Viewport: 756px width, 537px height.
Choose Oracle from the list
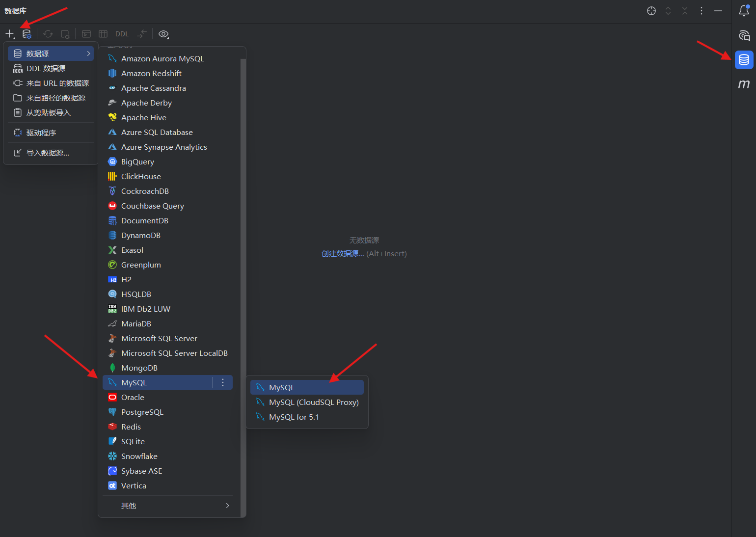coord(167,397)
